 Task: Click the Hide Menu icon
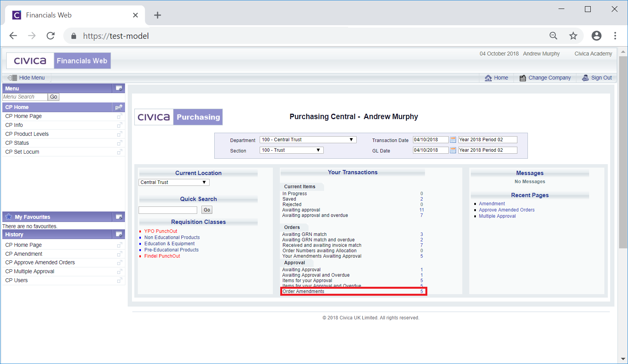12,78
